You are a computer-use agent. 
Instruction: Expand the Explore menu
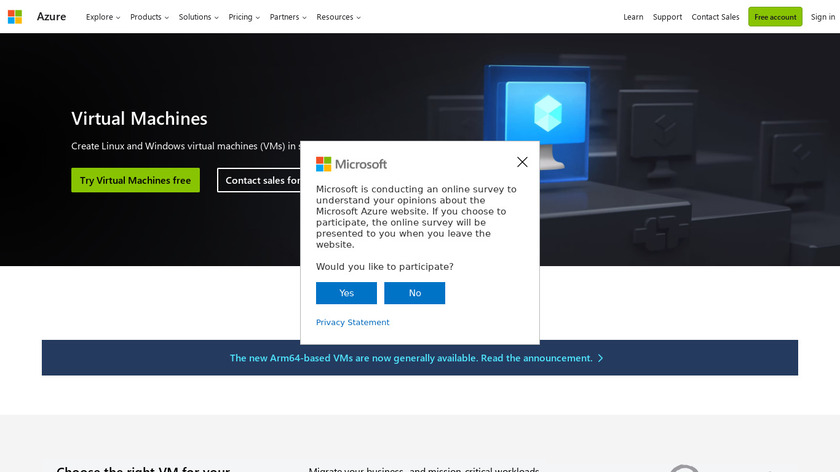[x=103, y=17]
